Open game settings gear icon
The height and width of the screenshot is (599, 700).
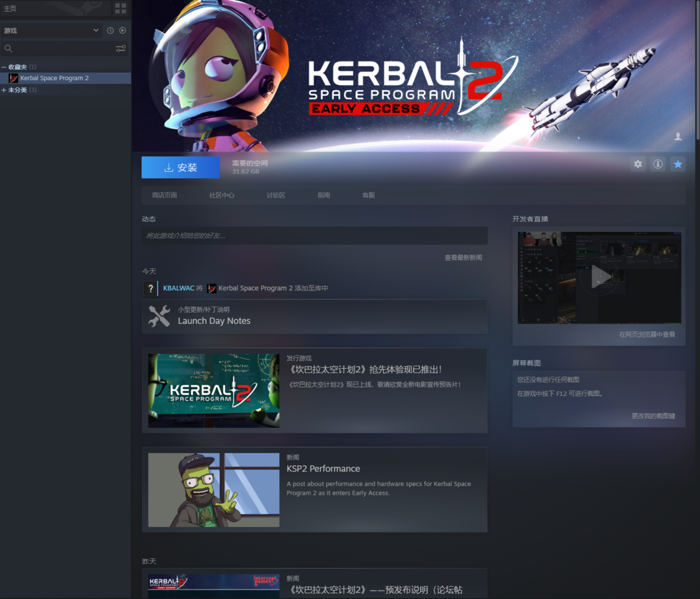638,164
